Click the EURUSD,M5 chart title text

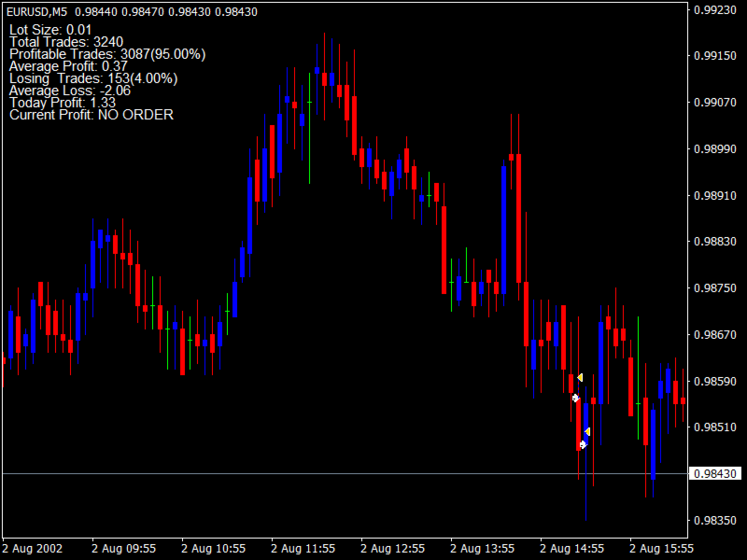pyautogui.click(x=36, y=12)
